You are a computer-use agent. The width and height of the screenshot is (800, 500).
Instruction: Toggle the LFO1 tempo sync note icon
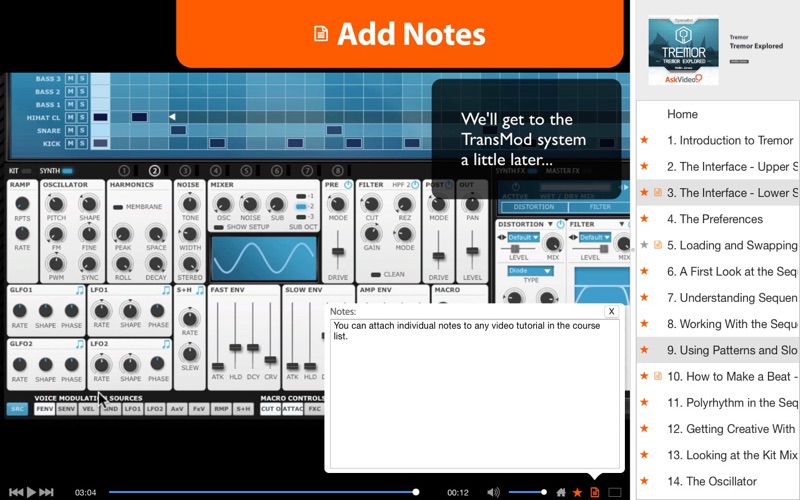(x=166, y=290)
